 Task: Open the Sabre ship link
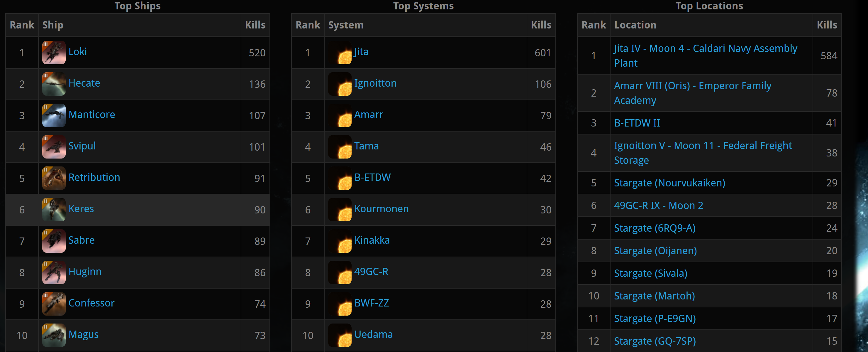[82, 240]
